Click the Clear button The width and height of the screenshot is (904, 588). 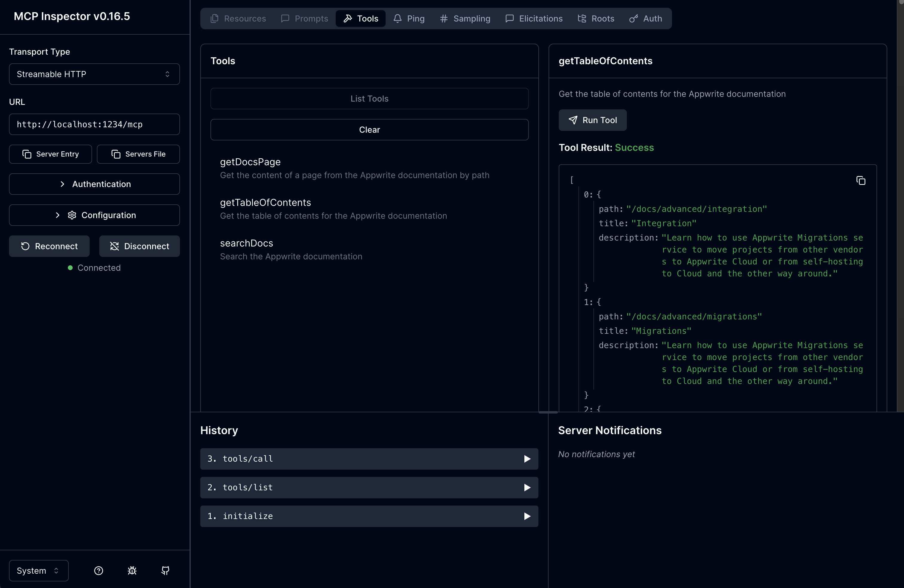tap(369, 130)
